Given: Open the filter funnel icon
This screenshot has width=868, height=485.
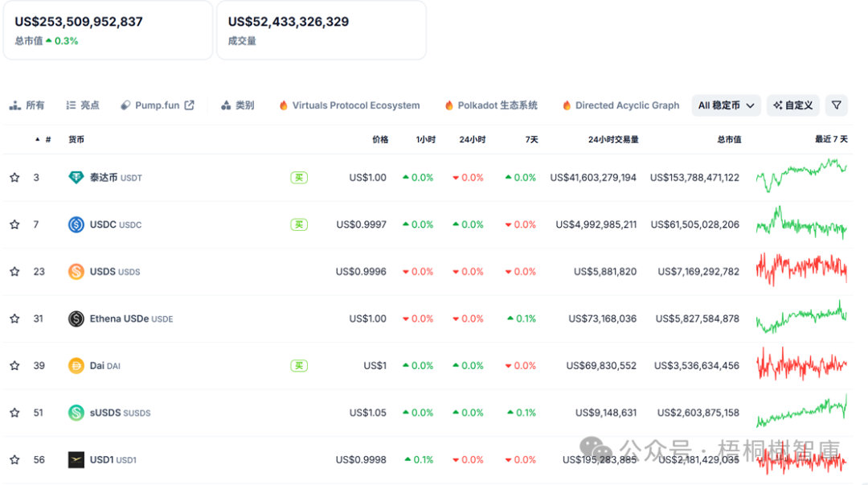Looking at the screenshot, I should [837, 105].
